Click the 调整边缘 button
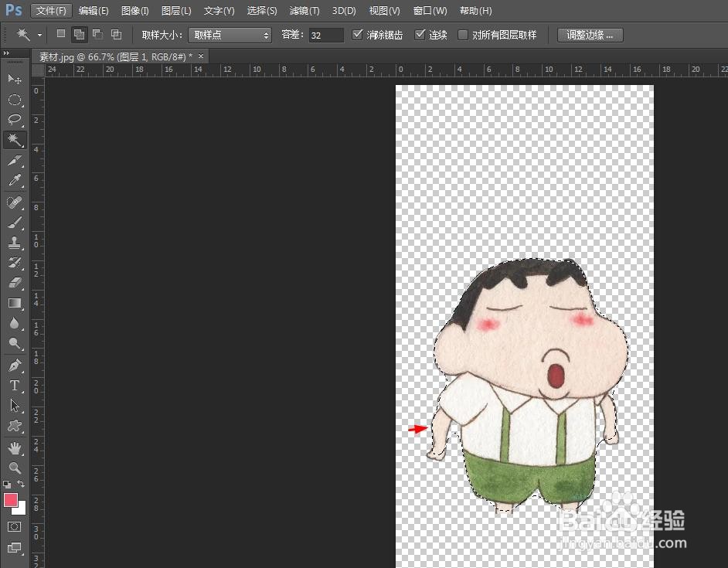The height and width of the screenshot is (568, 728). click(x=590, y=35)
